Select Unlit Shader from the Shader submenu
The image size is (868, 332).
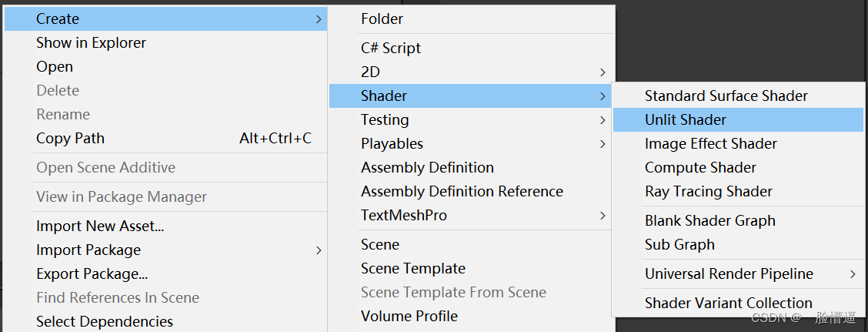click(685, 119)
